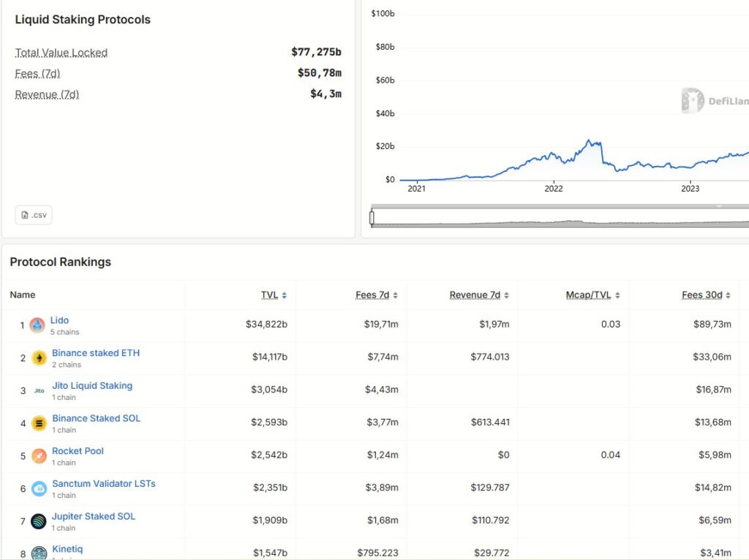Open the Lido protocol link

(59, 320)
